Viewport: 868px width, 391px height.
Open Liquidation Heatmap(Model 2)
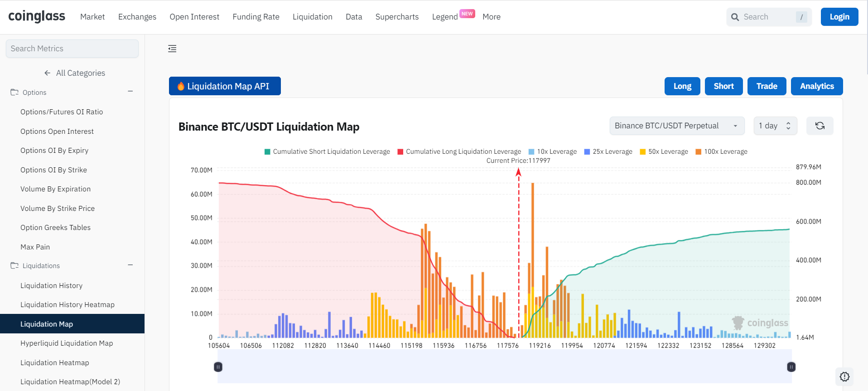click(70, 381)
